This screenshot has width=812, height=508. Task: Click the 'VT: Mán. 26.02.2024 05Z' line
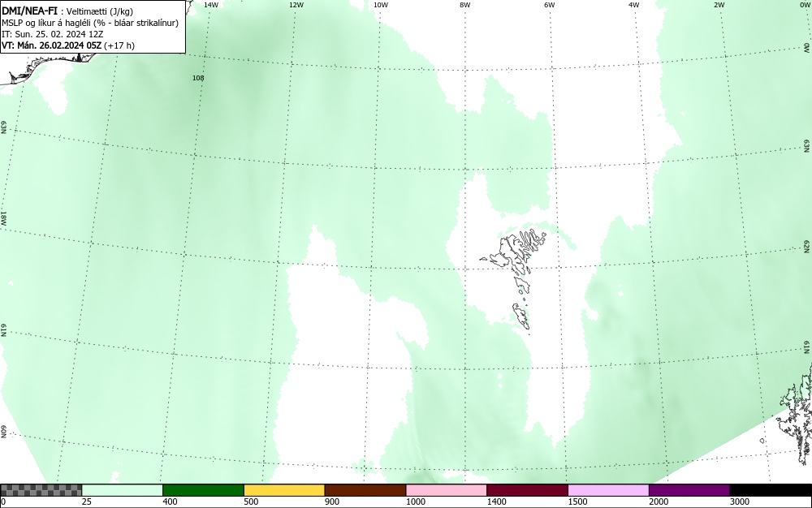click(x=68, y=45)
